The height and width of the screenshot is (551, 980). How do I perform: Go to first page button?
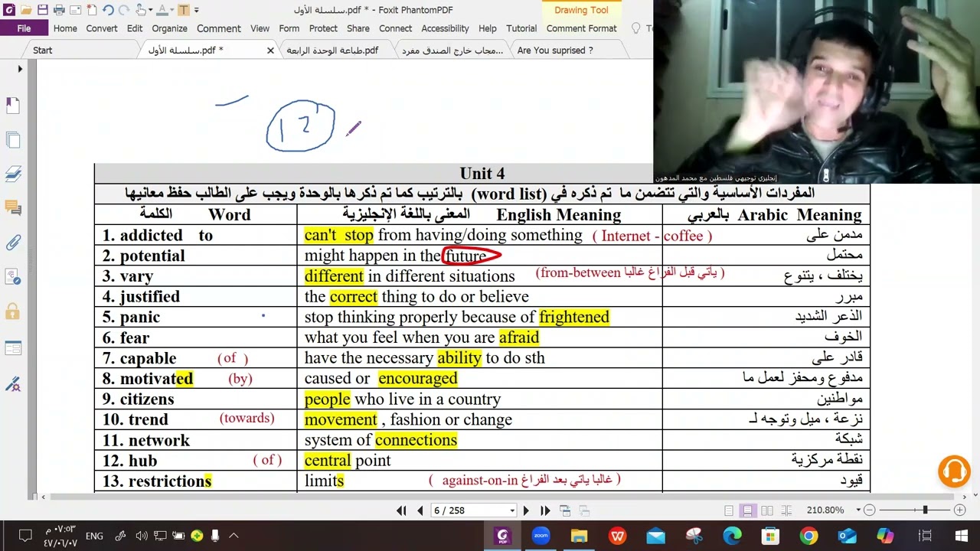[401, 510]
